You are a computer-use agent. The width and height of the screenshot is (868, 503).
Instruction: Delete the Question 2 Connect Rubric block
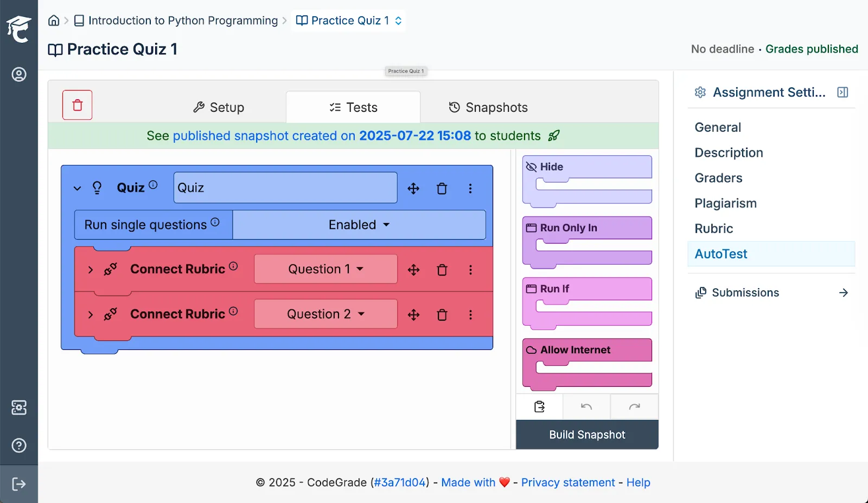(x=442, y=315)
